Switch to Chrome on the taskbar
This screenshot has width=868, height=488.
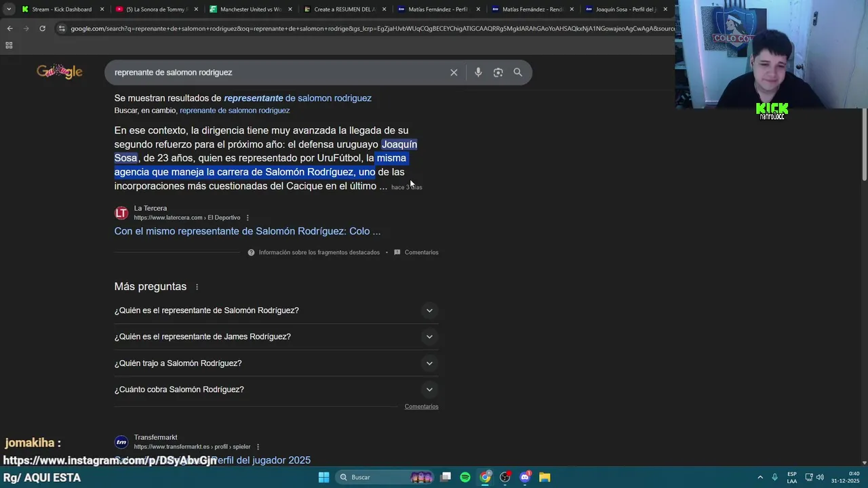[x=486, y=477]
